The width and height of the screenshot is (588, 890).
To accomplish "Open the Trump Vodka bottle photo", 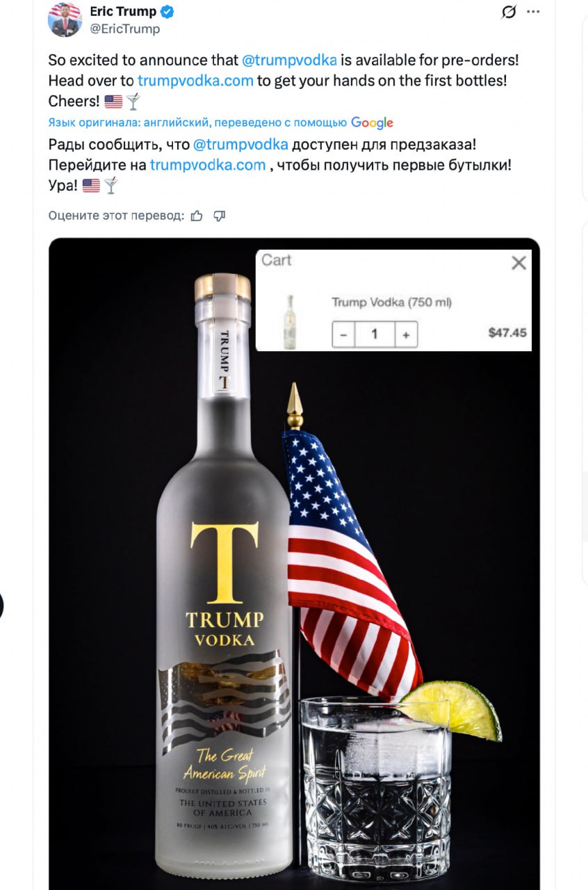I will tap(294, 563).
